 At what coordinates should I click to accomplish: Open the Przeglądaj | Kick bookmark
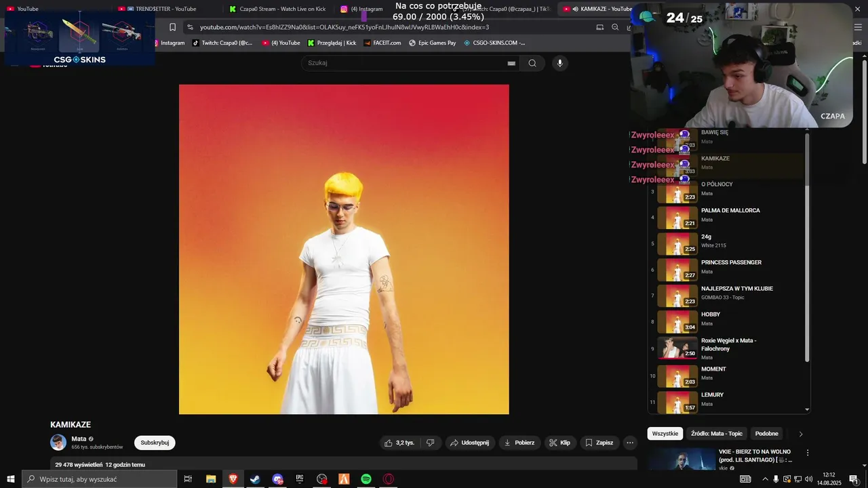point(332,43)
